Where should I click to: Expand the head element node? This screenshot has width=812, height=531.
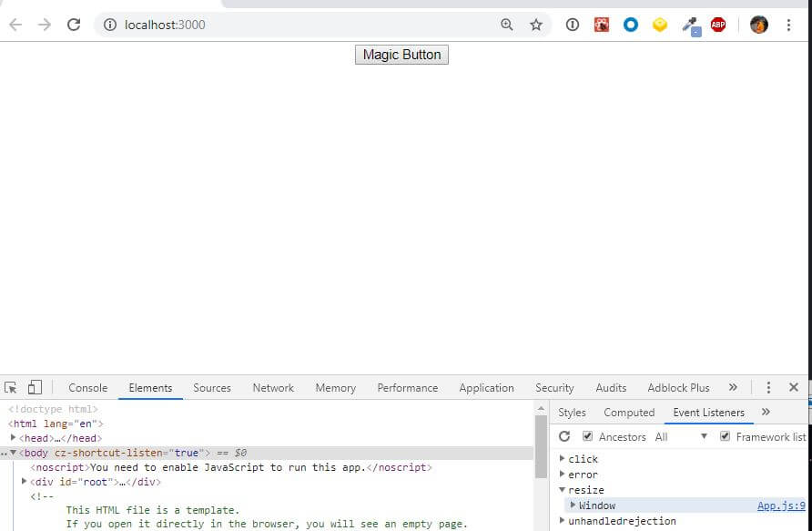click(x=14, y=438)
